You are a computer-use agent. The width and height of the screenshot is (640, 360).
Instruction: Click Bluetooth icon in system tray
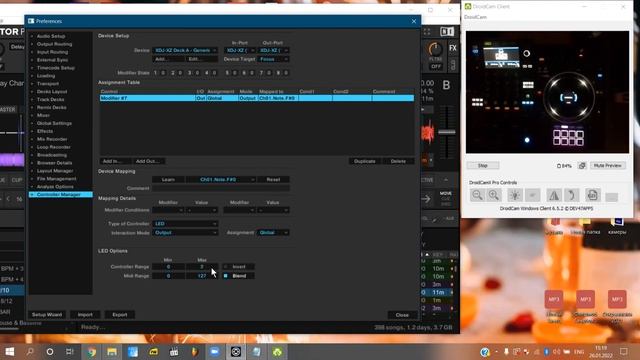pyautogui.click(x=546, y=351)
